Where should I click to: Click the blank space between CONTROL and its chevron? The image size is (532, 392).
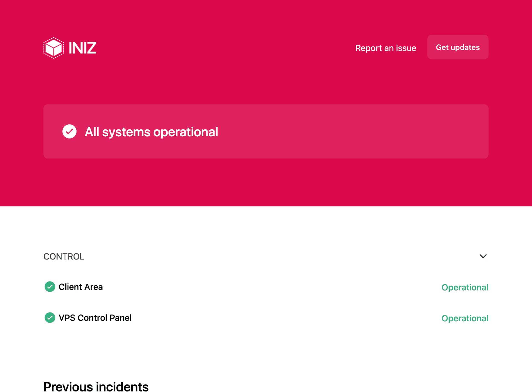pyautogui.click(x=277, y=257)
